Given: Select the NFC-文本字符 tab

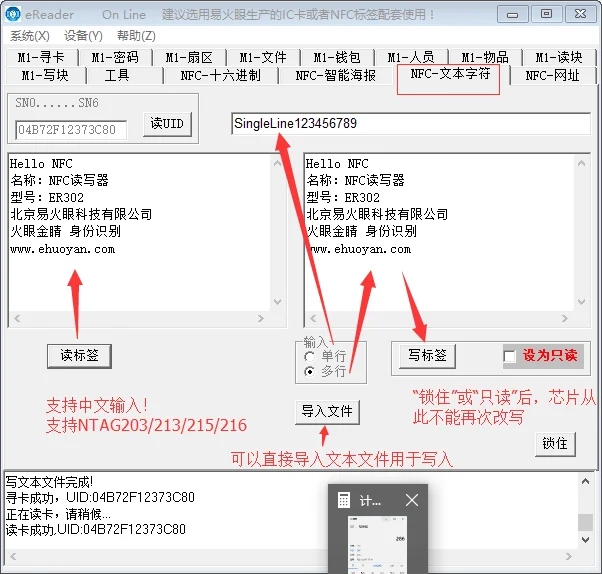Looking at the screenshot, I should click(x=450, y=74).
